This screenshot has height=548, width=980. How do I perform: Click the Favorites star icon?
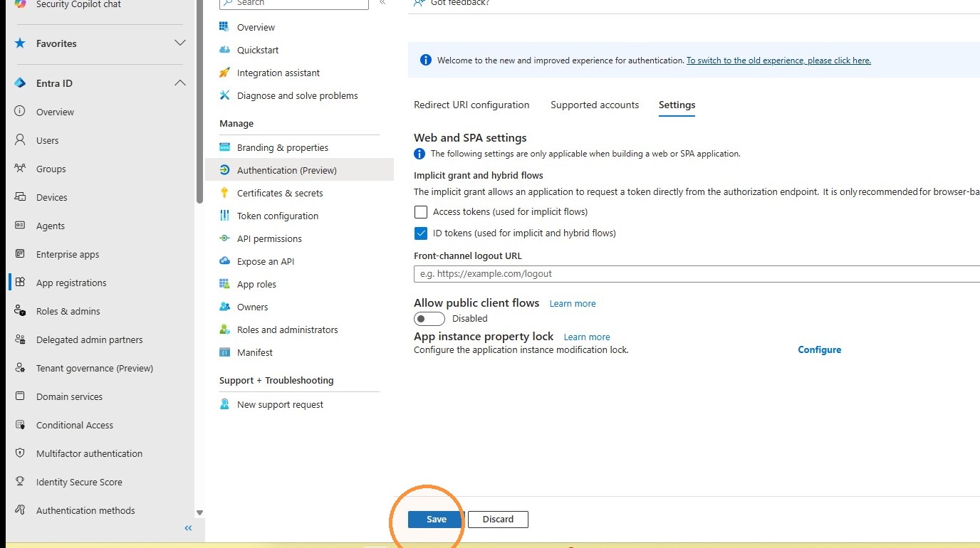point(20,43)
